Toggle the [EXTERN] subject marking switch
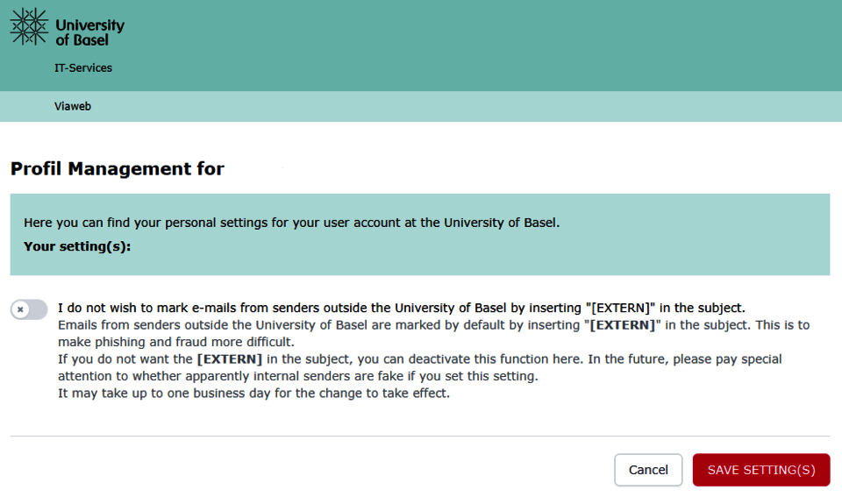This screenshot has width=842, height=504. pyautogui.click(x=29, y=309)
